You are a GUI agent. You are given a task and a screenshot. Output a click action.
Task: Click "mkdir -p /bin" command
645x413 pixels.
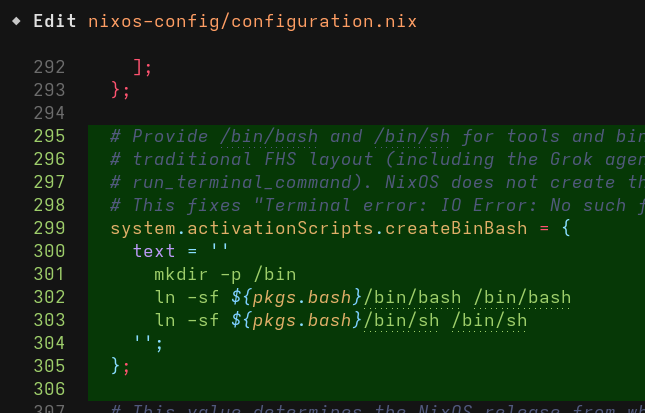pyautogui.click(x=225, y=274)
